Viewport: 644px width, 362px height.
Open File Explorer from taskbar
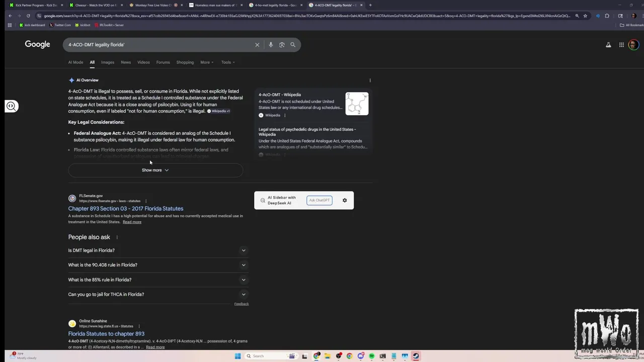[x=328, y=356]
